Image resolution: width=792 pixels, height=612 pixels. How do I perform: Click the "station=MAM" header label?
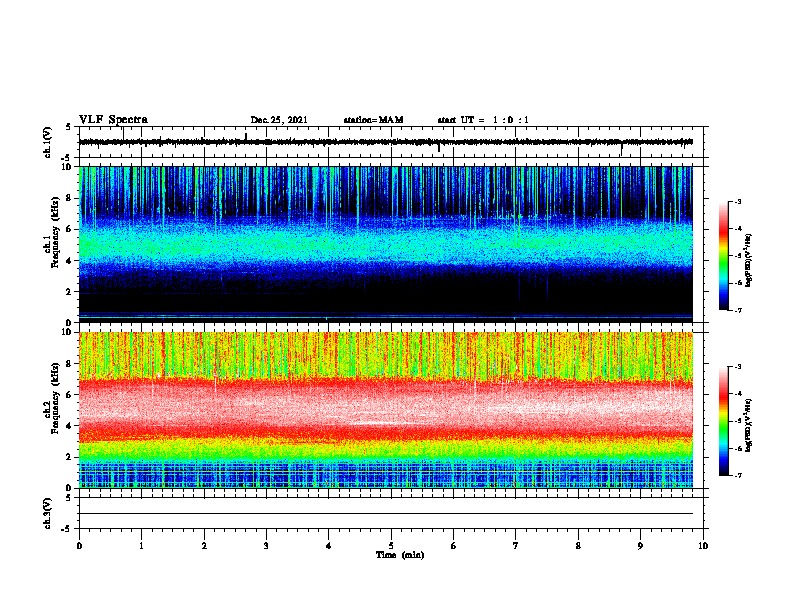click(x=373, y=120)
